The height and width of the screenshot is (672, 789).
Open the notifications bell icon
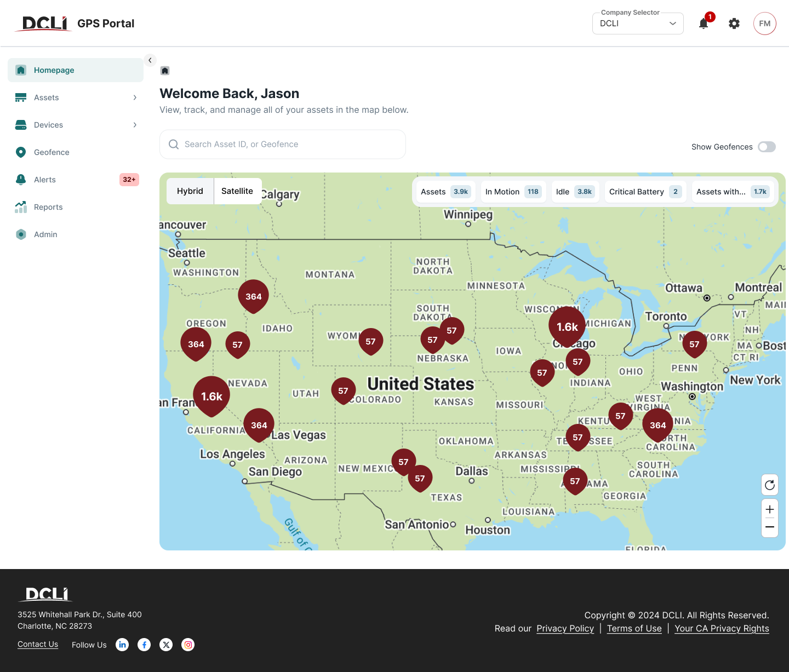(704, 24)
